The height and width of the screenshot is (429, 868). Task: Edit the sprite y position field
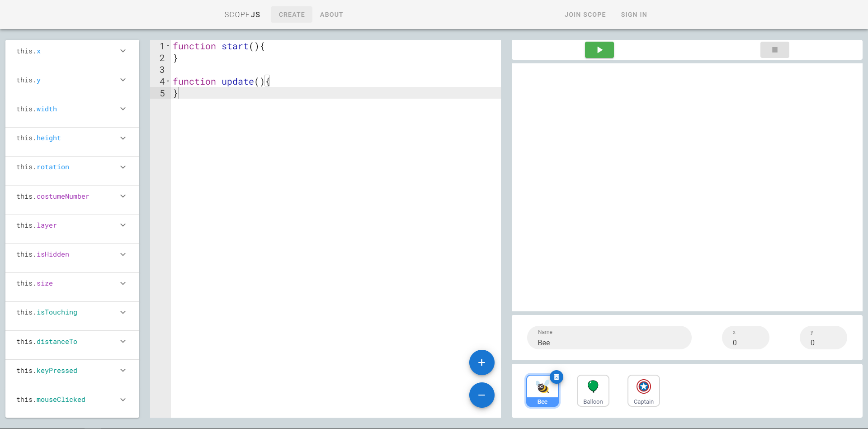coord(823,338)
